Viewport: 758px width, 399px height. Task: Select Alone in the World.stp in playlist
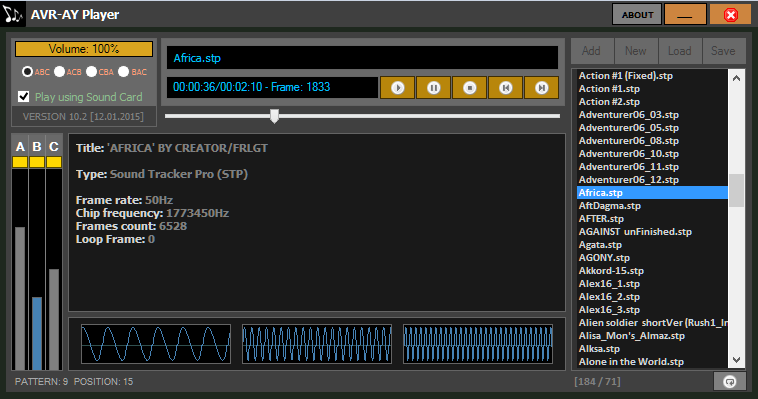[652, 362]
